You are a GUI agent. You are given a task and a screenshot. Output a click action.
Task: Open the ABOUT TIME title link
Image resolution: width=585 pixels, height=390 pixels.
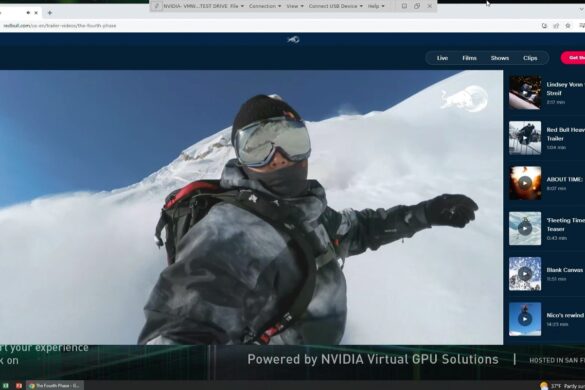tap(564, 179)
